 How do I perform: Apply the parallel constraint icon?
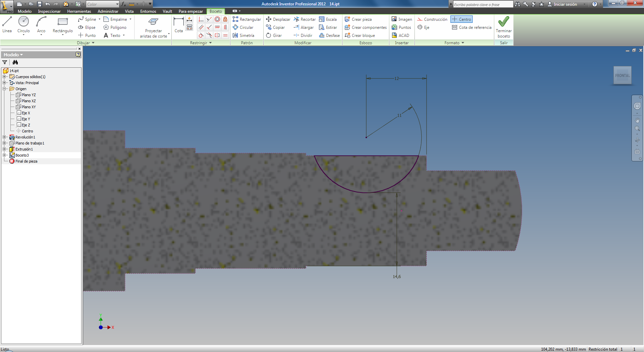pyautogui.click(x=201, y=27)
